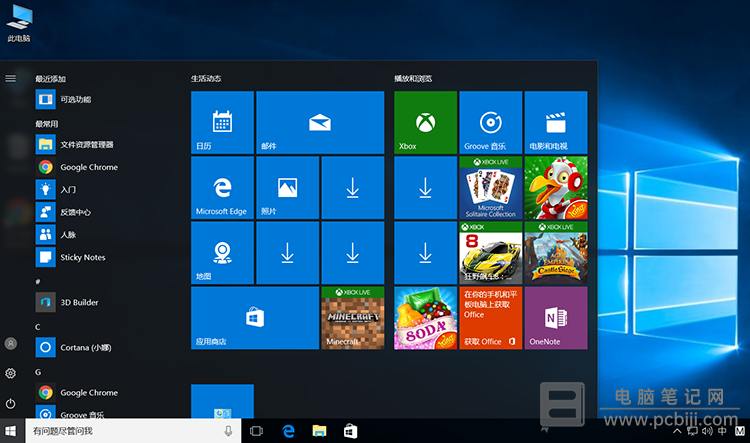The height and width of the screenshot is (443, 750).
Task: Open the user account icon
Action: (11, 343)
